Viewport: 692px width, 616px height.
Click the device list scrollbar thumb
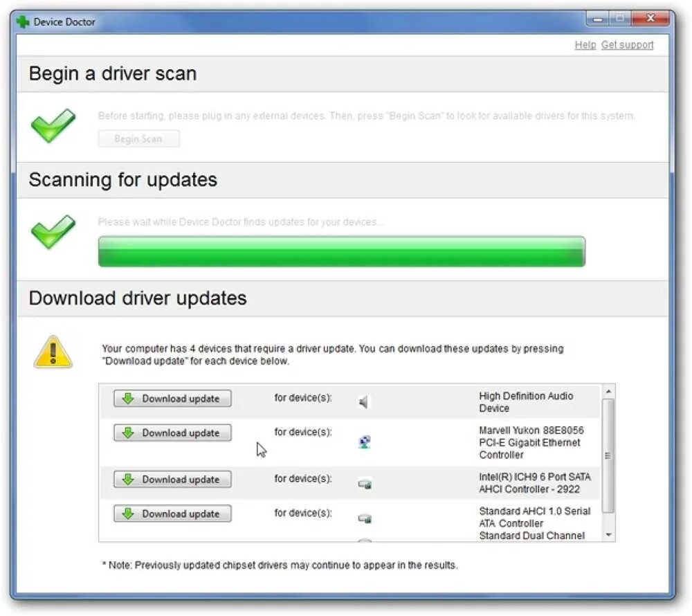(x=608, y=456)
